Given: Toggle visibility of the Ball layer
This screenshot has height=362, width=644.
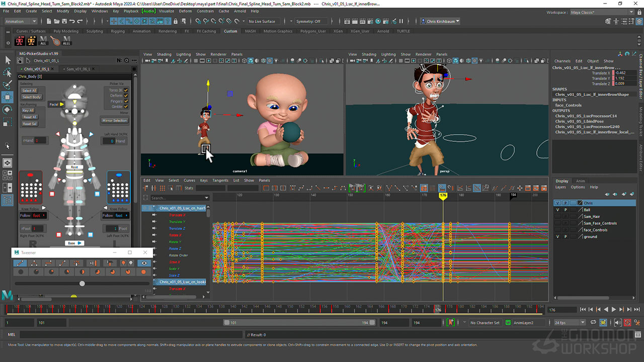Looking at the screenshot, I should pyautogui.click(x=557, y=210).
